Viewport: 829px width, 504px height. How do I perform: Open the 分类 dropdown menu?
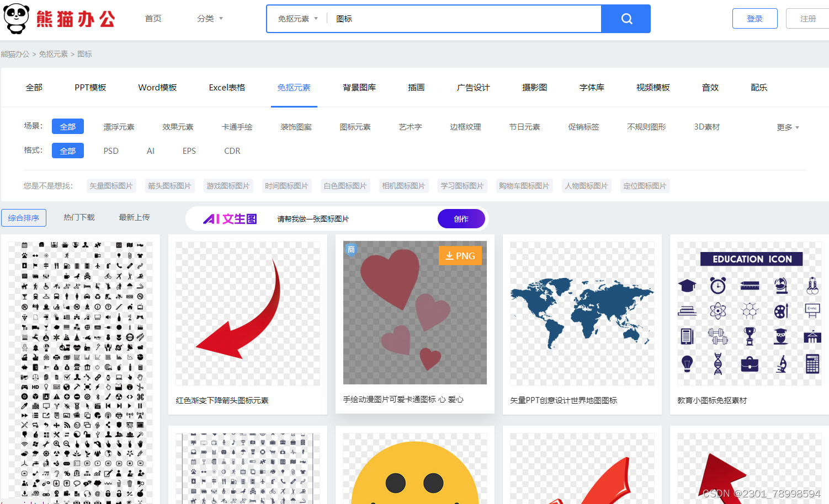[x=210, y=19]
